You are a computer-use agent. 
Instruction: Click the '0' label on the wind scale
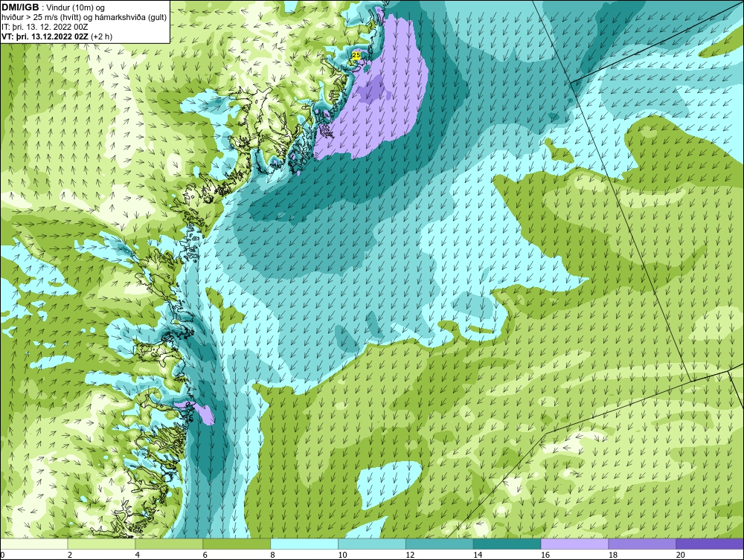tap(2, 555)
